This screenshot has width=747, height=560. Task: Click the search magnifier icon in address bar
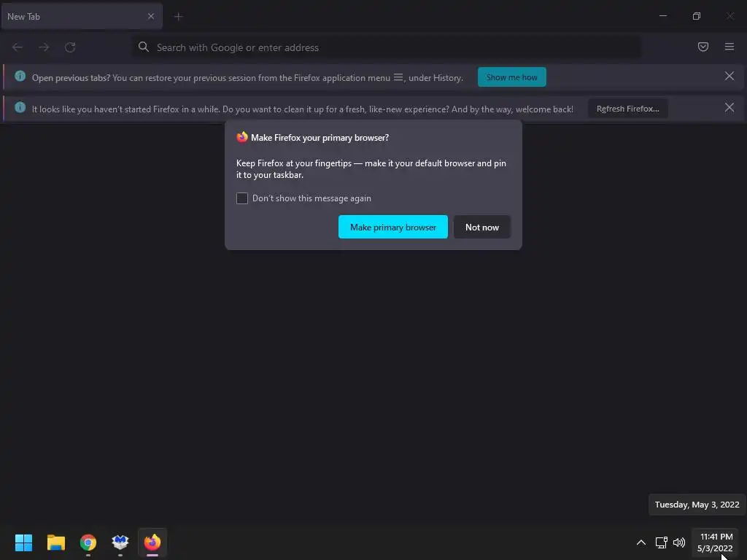tap(144, 47)
